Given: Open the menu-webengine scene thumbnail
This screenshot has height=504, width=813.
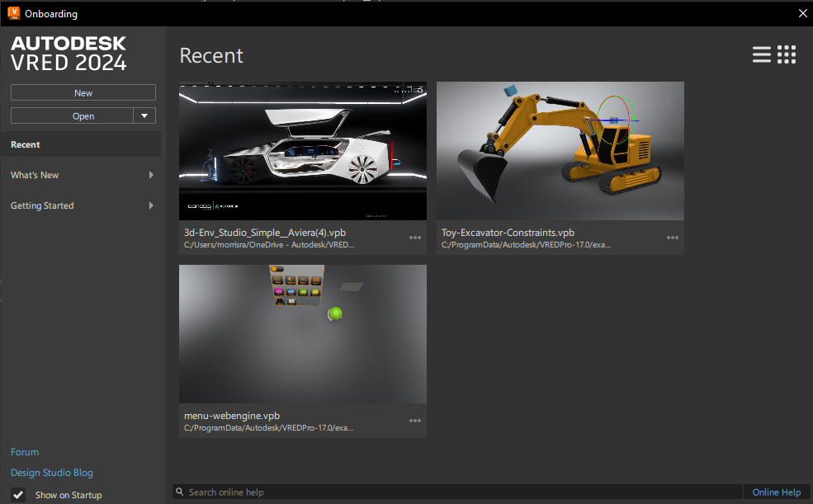Looking at the screenshot, I should point(303,334).
